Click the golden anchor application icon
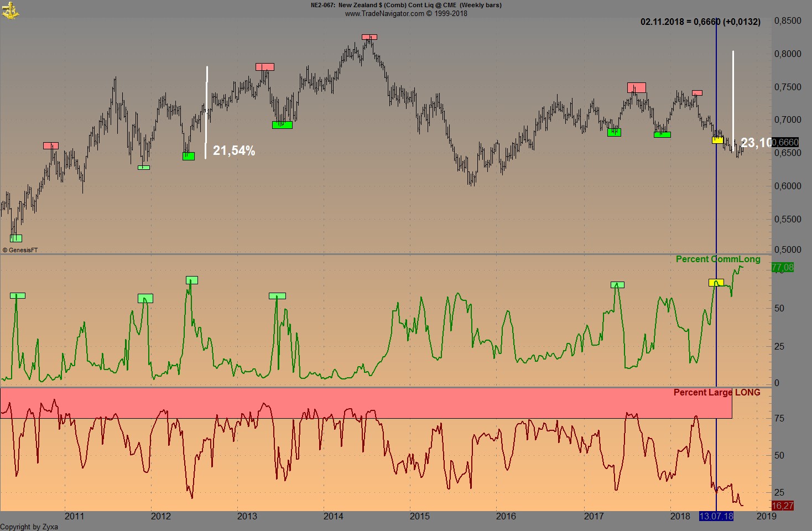Screen dimensions: 812x531 pos(11,9)
